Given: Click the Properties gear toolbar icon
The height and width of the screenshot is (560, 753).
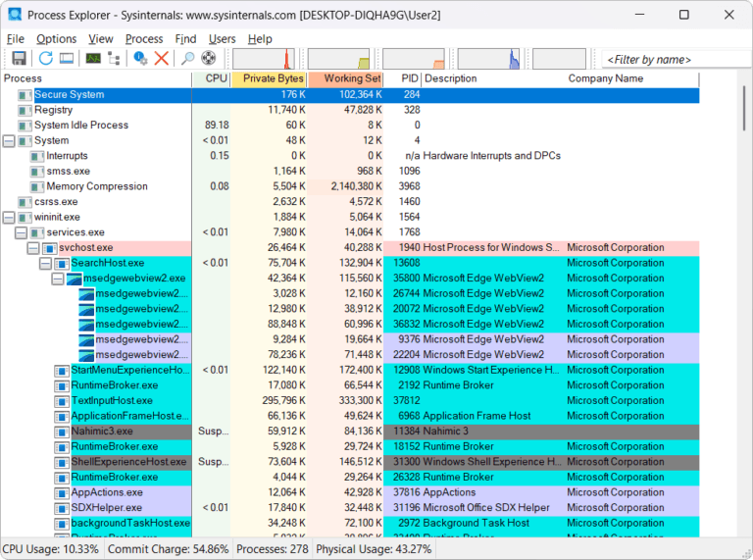Looking at the screenshot, I should pyautogui.click(x=140, y=59).
